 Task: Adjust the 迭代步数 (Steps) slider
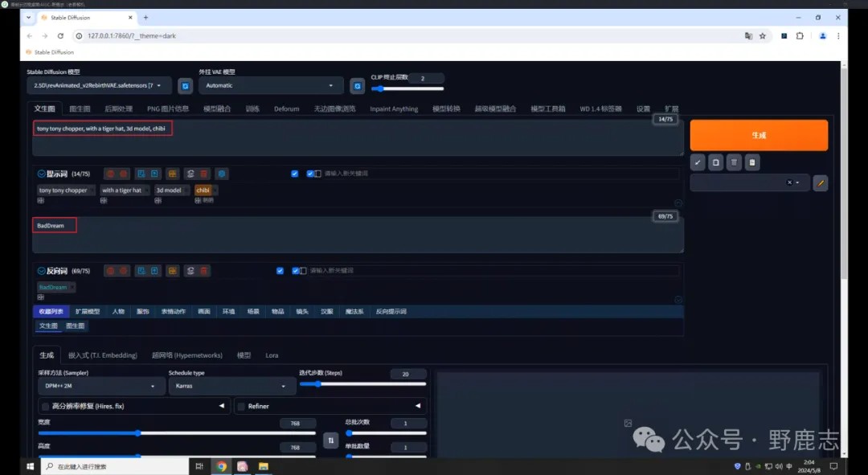[x=362, y=383]
